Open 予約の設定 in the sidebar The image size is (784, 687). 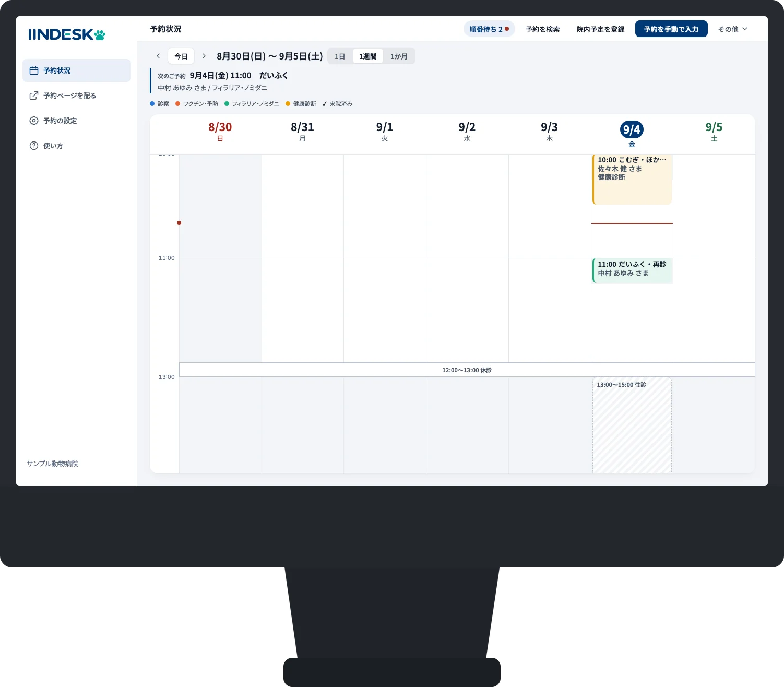coord(77,121)
